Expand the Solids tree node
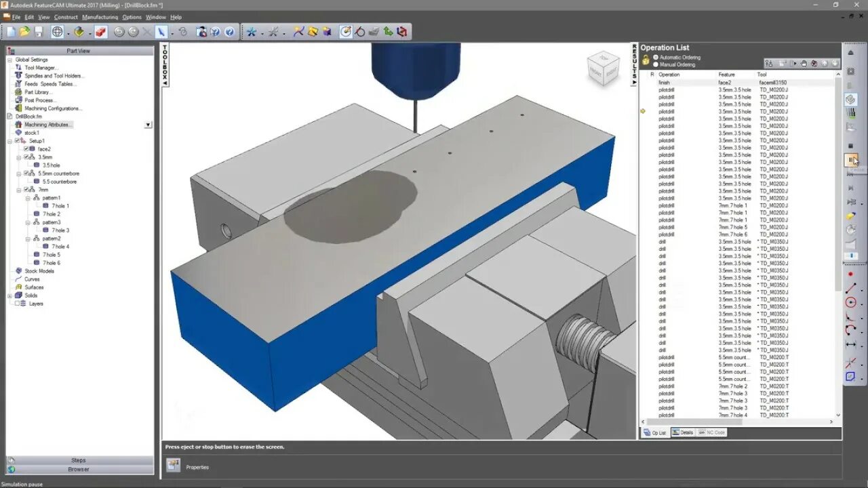Screen dimensions: 868x488 tap(10, 296)
